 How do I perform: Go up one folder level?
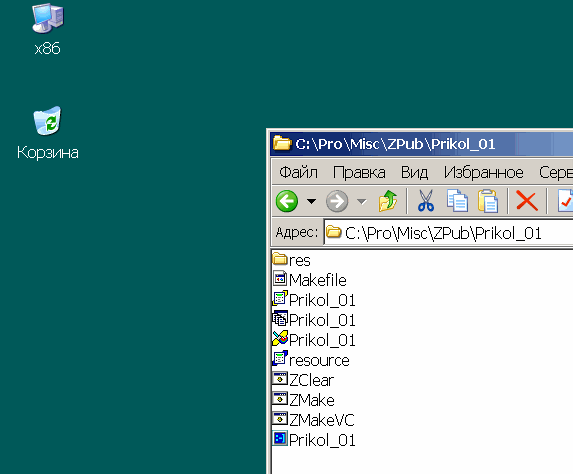pyautogui.click(x=388, y=201)
